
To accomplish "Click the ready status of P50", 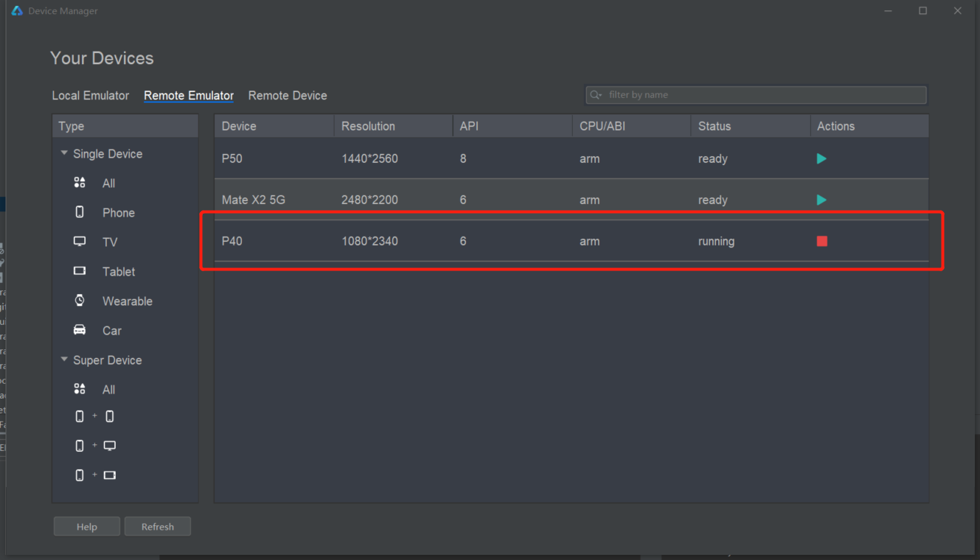I will click(713, 158).
